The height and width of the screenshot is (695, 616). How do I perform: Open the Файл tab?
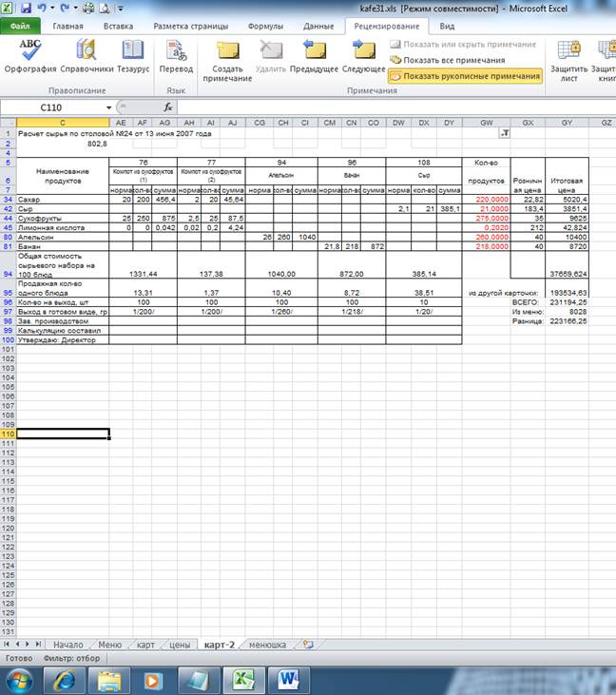[x=20, y=27]
